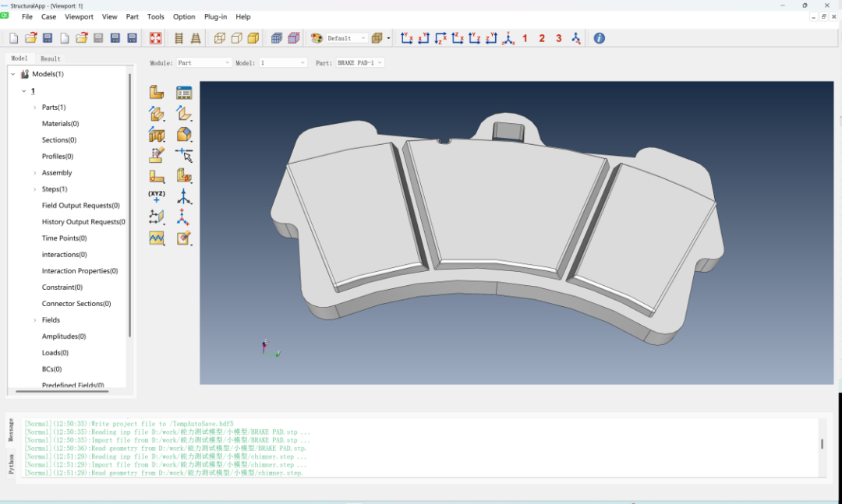Image resolution: width=842 pixels, height=504 pixels.
Task: Click the ladder-shaped icon with parallel rails
Action: point(179,38)
